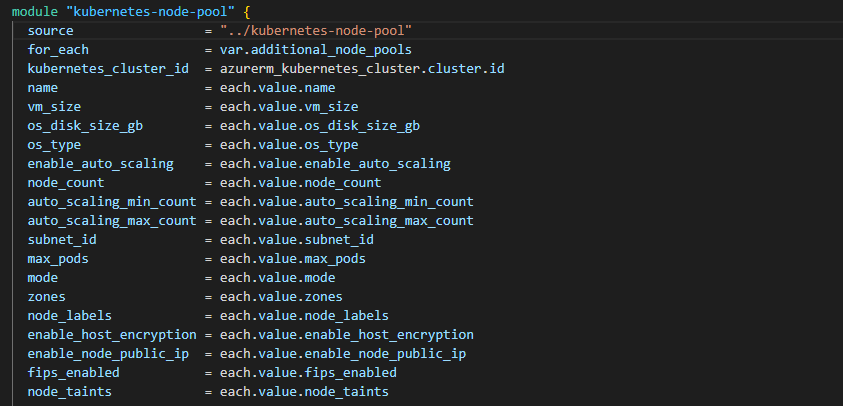Click each.value.os_disk_size_gb value
This screenshot has height=406, width=843.
pyautogui.click(x=320, y=126)
